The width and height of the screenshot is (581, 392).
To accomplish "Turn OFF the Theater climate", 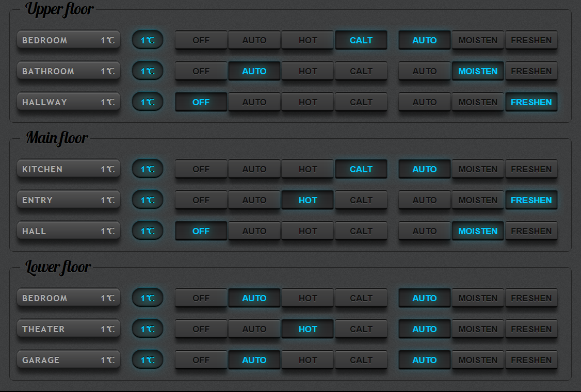I will pyautogui.click(x=201, y=329).
